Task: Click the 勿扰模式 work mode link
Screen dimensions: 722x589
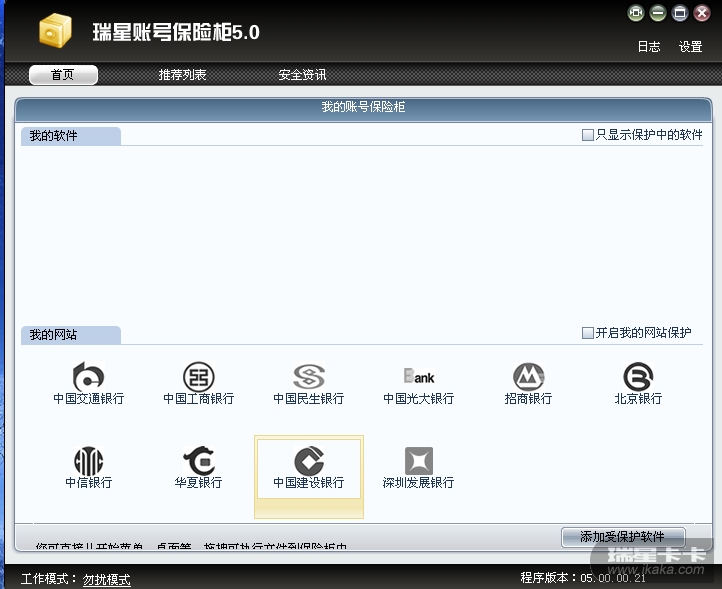Action: click(106, 579)
